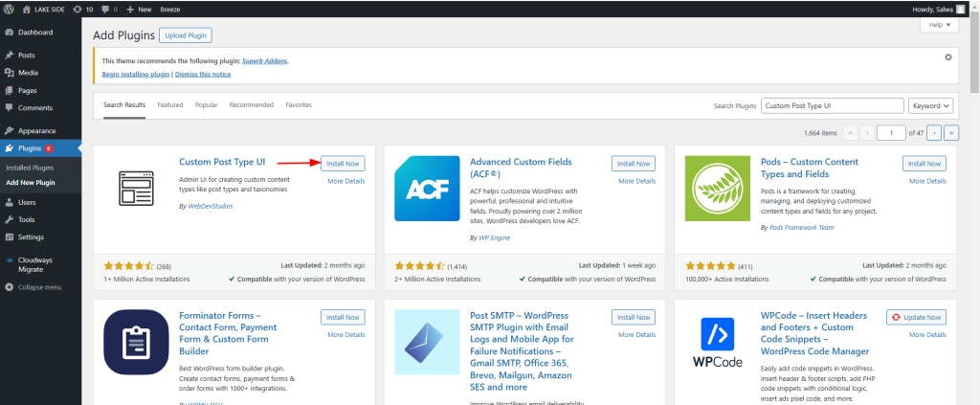Select Add New Plugin submenu item
980x405 pixels.
coord(31,183)
